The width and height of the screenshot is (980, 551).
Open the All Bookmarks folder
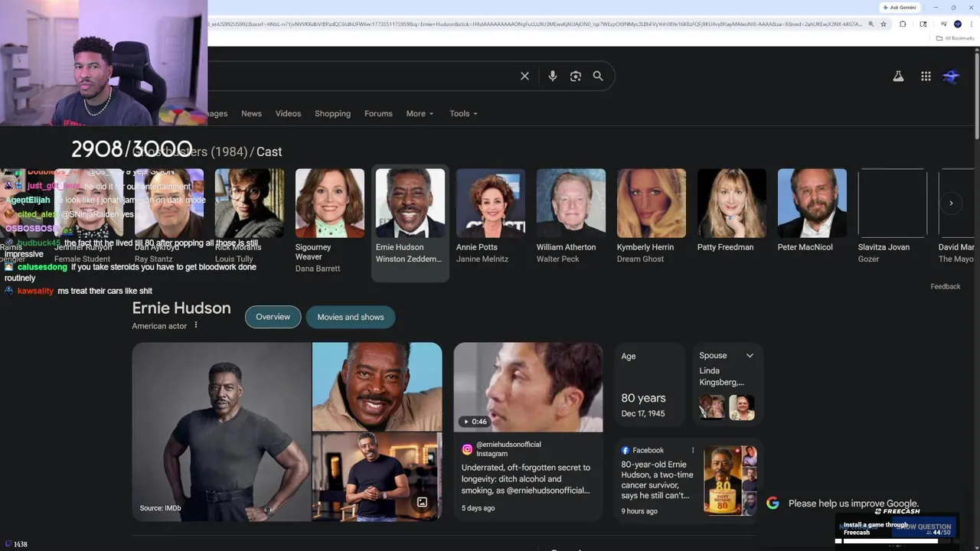tap(955, 37)
